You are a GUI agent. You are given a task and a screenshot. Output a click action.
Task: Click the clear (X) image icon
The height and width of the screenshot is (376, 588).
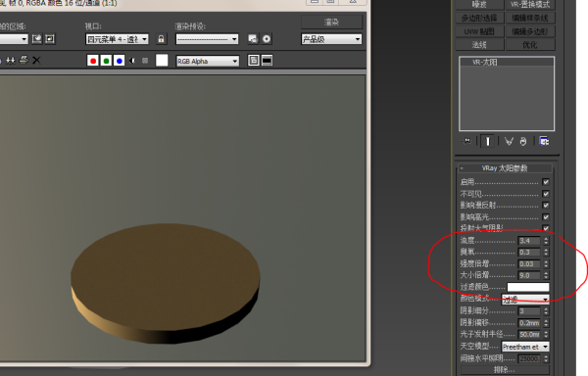tap(36, 61)
